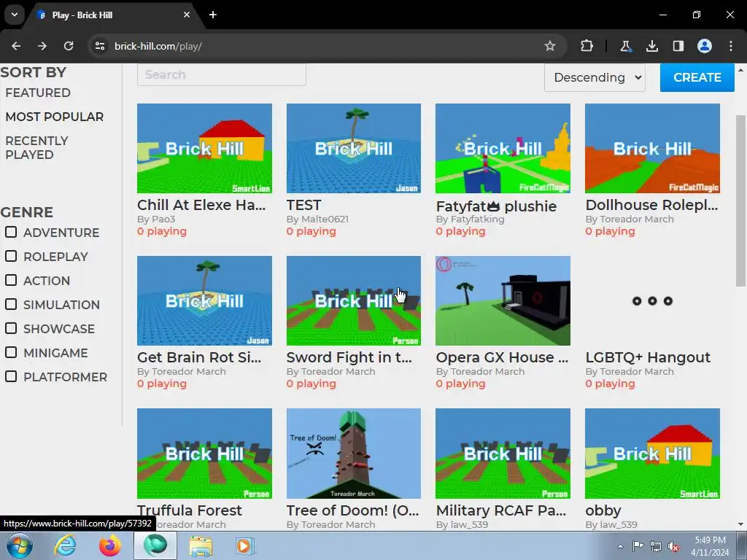
Task: Check the Platformer genre box
Action: 11,376
